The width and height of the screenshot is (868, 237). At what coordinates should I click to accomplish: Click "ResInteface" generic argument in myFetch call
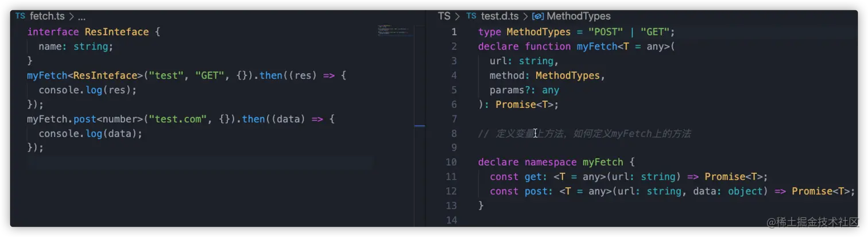[x=105, y=76]
